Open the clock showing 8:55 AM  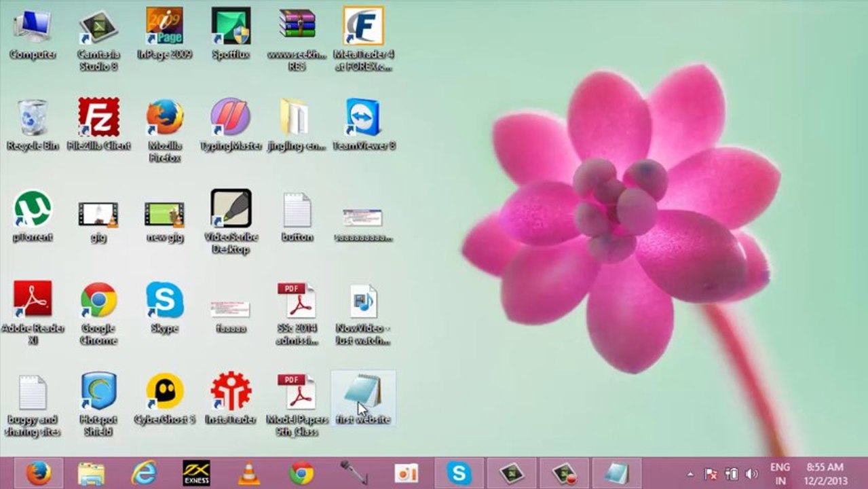[x=825, y=473]
